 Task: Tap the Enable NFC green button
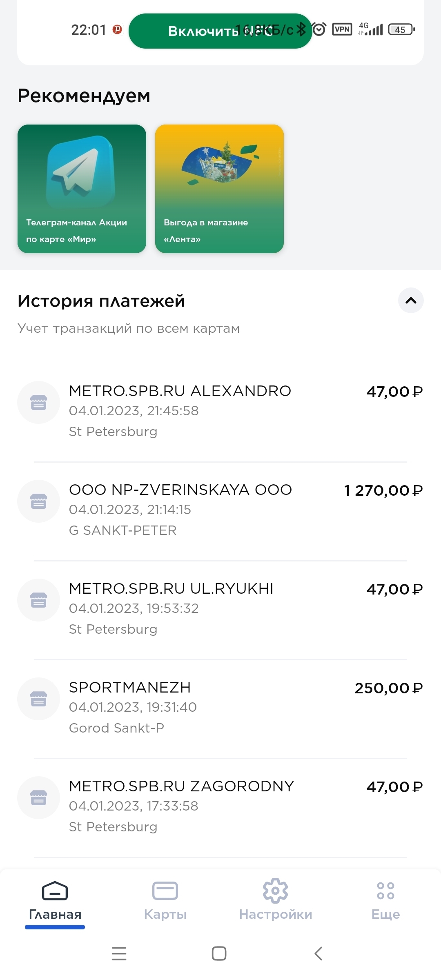click(x=220, y=31)
